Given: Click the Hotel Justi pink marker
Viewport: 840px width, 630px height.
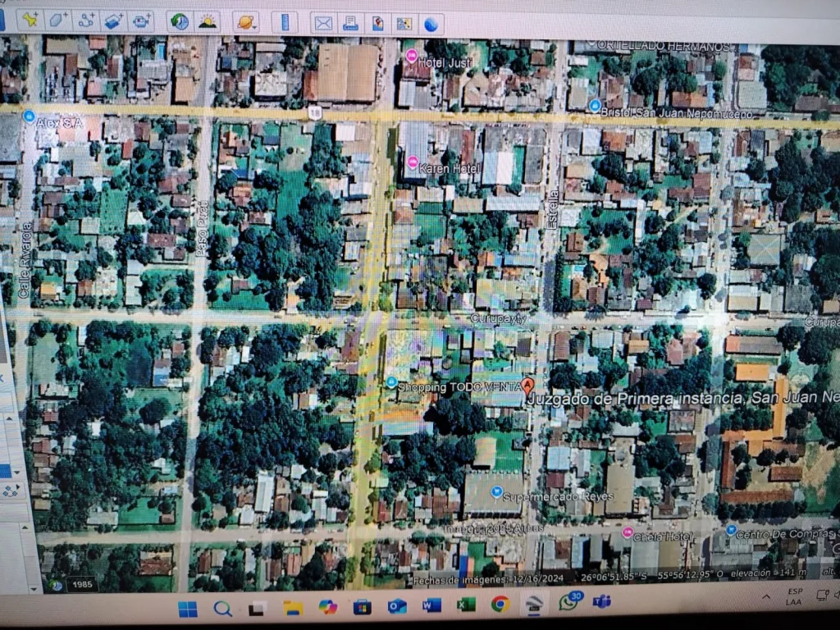Looking at the screenshot, I should (412, 56).
